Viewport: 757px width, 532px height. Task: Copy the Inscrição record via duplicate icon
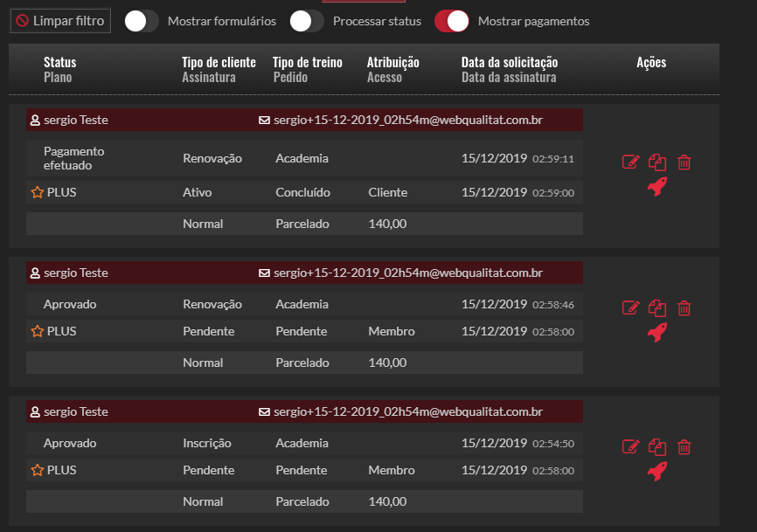[657, 446]
